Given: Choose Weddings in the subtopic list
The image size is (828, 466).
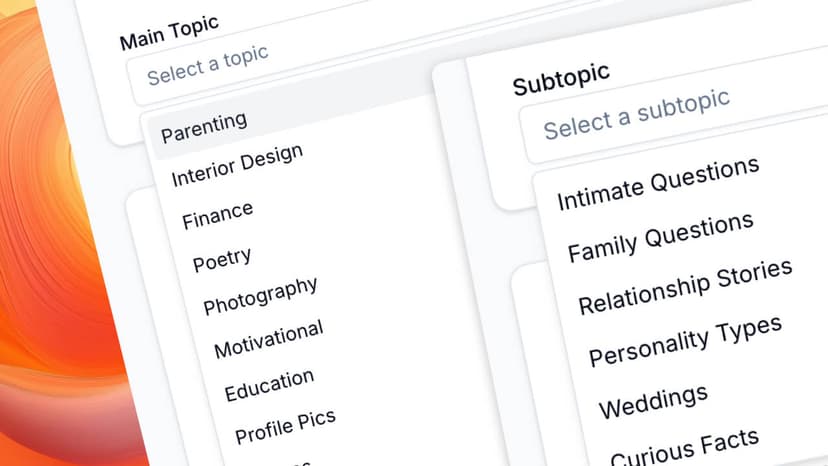Looking at the screenshot, I should pyautogui.click(x=653, y=401).
